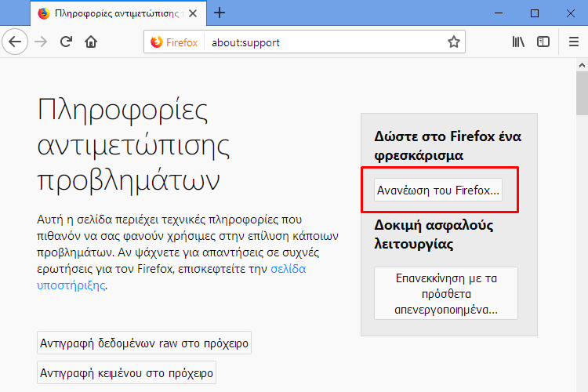
Task: Bookmark this page with the star icon
Action: 453,42
